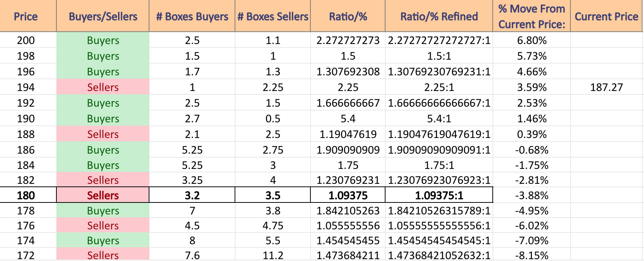Select the # Boxes Sellers header
The height and width of the screenshot is (261, 644).
click(273, 16)
